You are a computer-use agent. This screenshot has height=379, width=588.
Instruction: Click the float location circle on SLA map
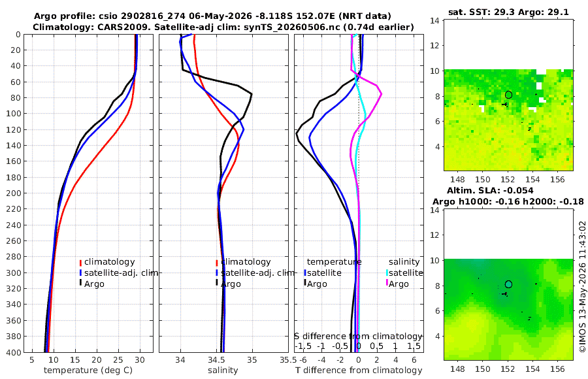(x=508, y=284)
